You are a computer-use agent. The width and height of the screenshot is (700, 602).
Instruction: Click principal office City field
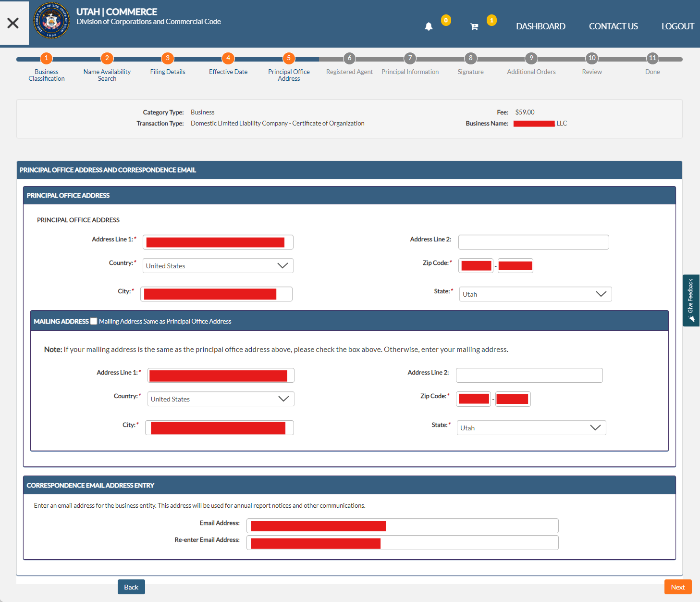coord(217,294)
